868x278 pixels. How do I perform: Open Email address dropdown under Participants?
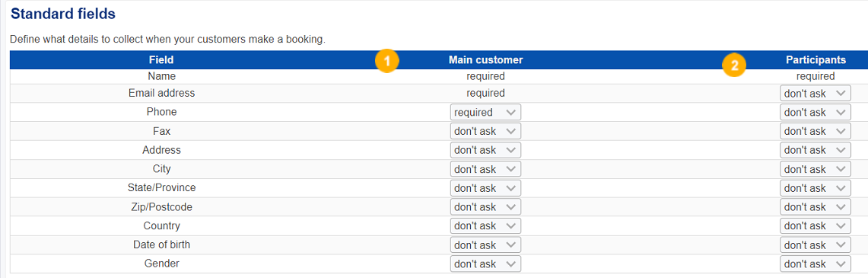click(x=816, y=94)
